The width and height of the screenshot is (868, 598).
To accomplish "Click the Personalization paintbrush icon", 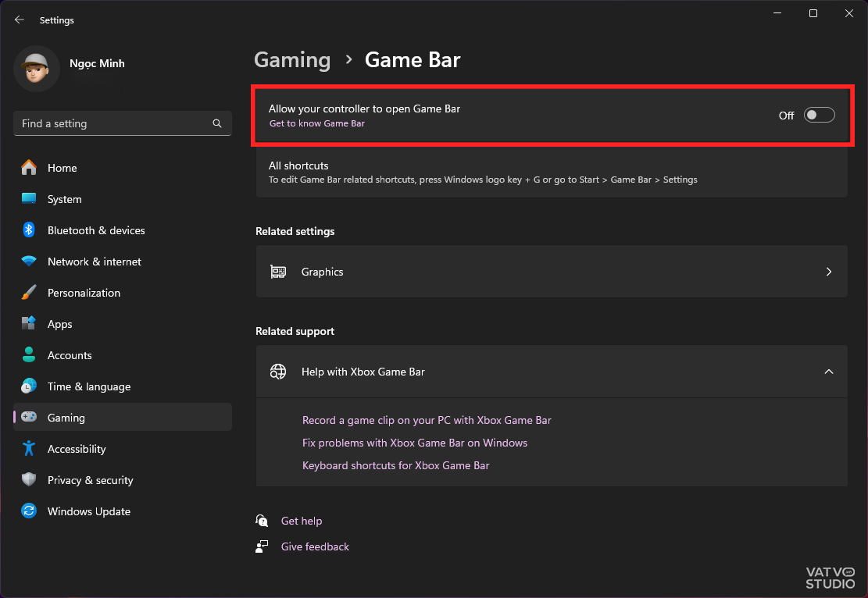I will coord(29,292).
